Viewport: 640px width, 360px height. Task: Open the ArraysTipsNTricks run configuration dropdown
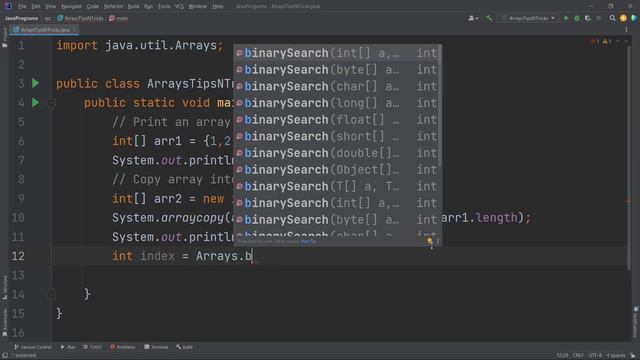(528, 18)
